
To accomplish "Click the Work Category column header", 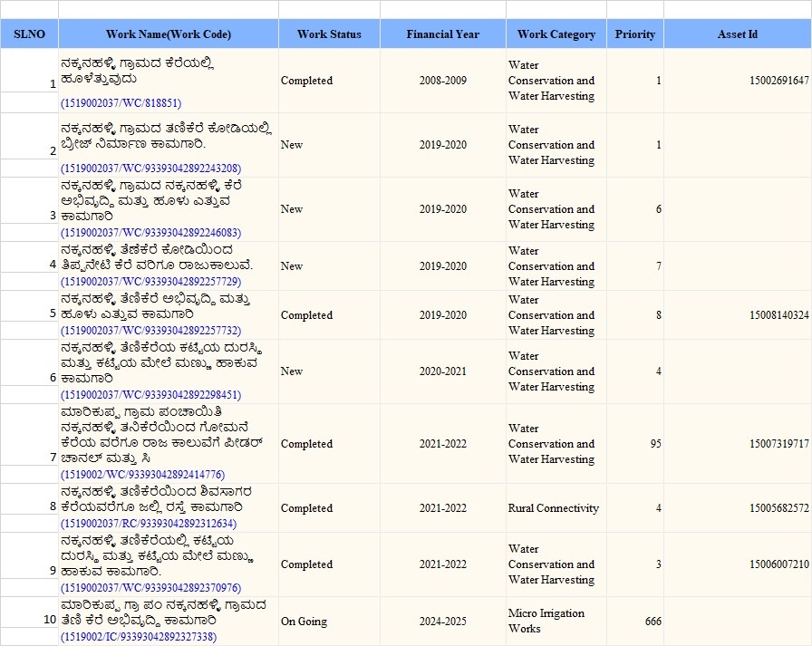I will [x=556, y=34].
